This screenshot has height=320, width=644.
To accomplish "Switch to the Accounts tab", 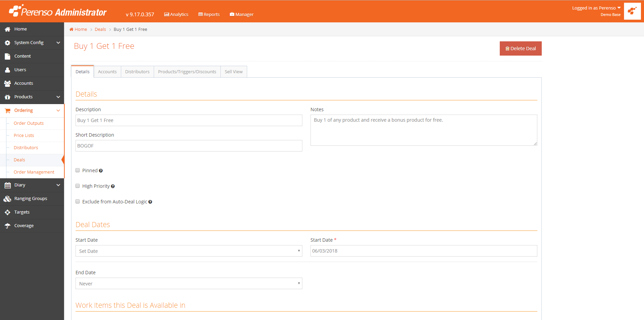I will click(107, 72).
